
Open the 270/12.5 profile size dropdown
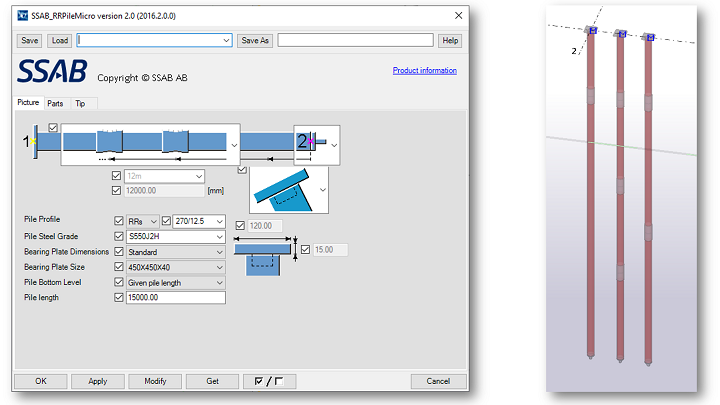tap(219, 221)
